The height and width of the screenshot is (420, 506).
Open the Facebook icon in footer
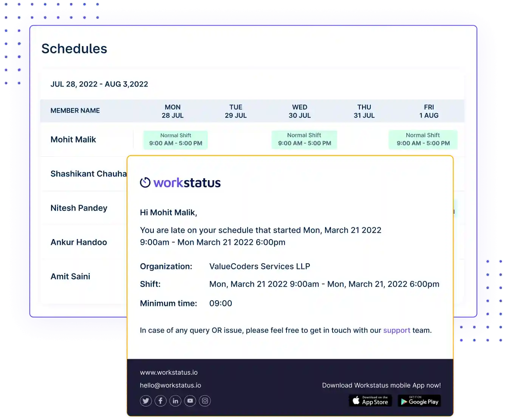(x=161, y=401)
